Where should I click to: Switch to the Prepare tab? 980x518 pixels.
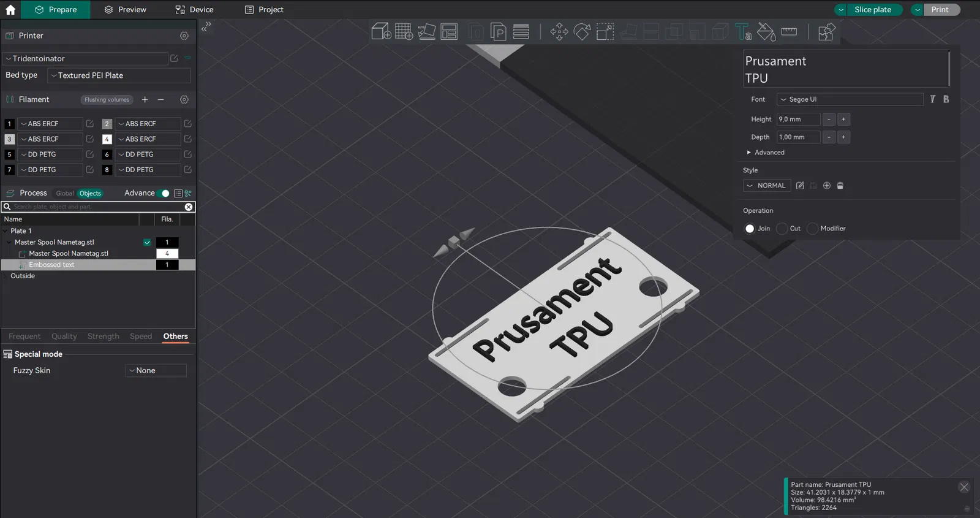[x=56, y=10]
